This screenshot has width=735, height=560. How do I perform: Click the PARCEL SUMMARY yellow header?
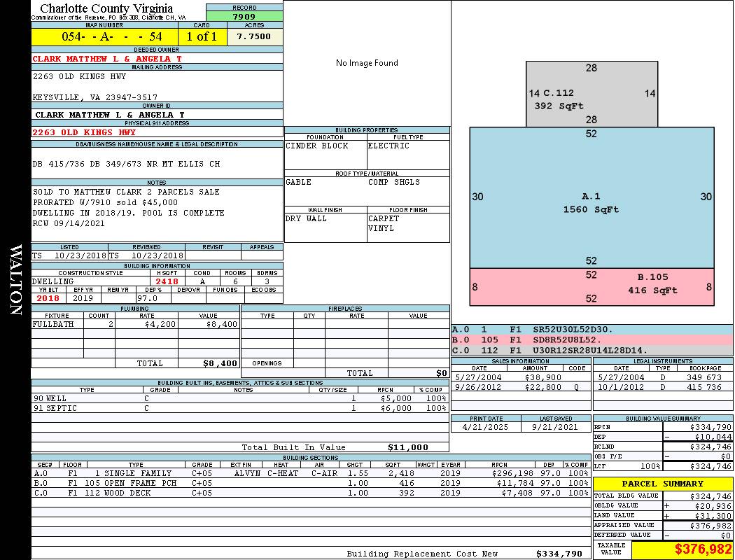coord(663,484)
